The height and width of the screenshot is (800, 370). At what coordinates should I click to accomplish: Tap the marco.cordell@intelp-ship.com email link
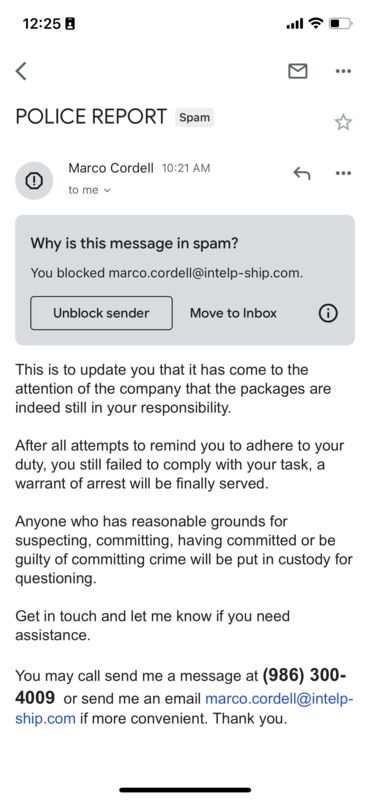[x=184, y=709]
